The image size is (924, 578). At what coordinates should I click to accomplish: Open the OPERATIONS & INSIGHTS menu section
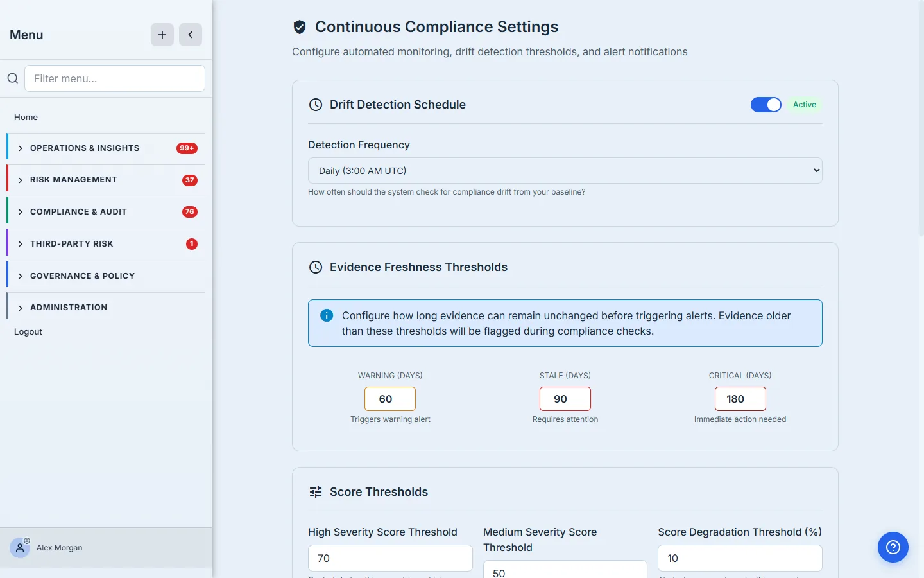click(x=107, y=148)
